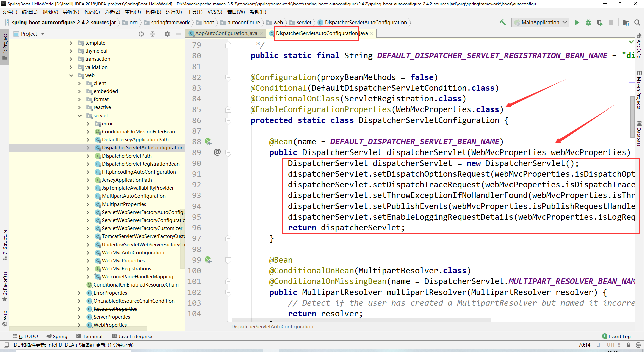
Task: Click the 70:14 cursor position indicator
Action: pyautogui.click(x=584, y=345)
